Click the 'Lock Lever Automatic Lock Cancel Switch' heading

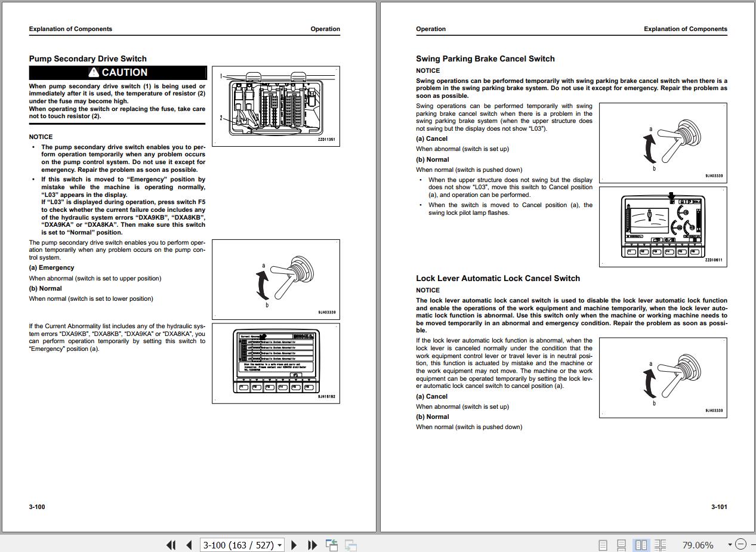[x=498, y=278]
